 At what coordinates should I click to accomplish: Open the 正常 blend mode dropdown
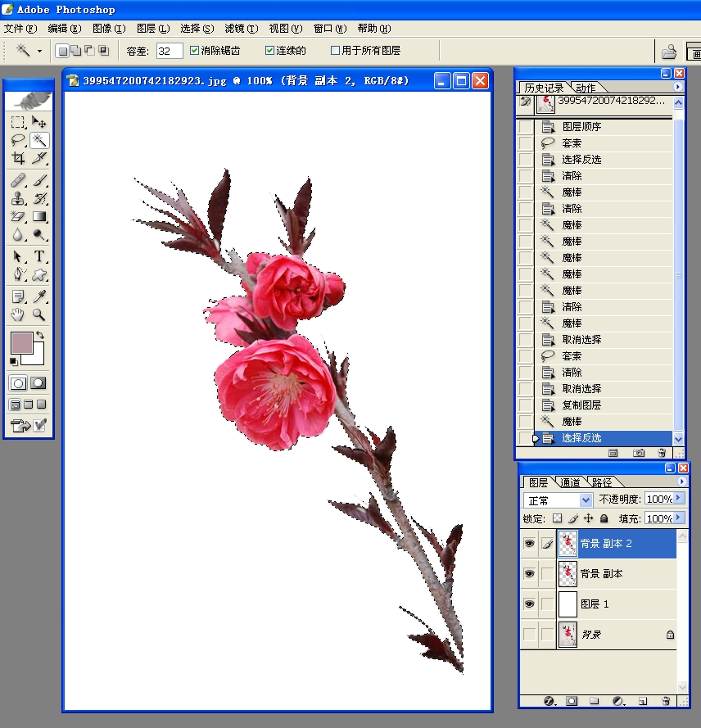[x=586, y=500]
